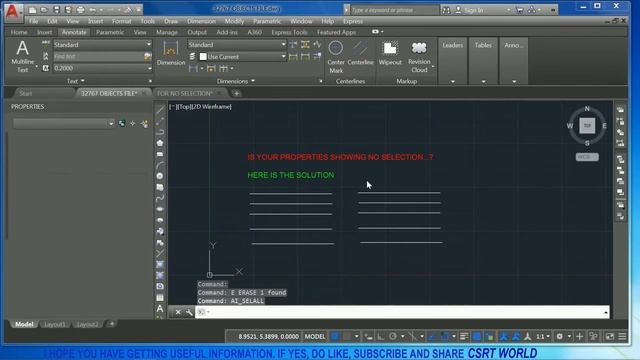The height and width of the screenshot is (360, 640).
Task: Select the Center Mark tool
Action: click(x=336, y=56)
